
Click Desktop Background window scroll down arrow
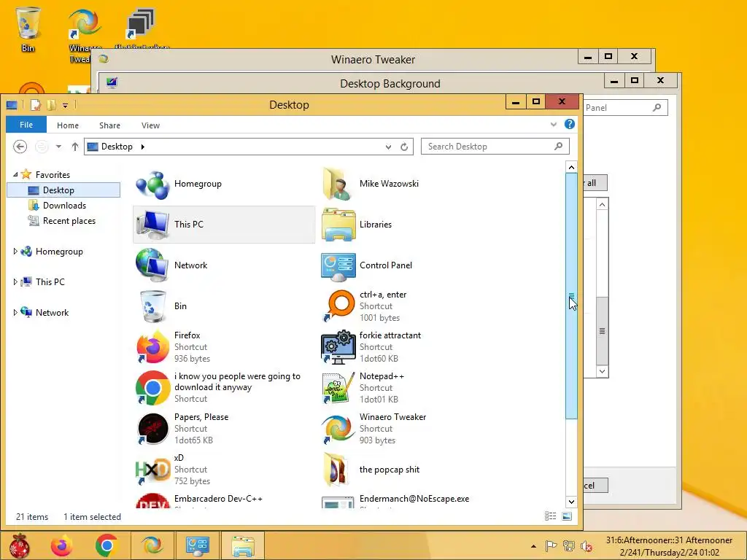click(x=602, y=371)
